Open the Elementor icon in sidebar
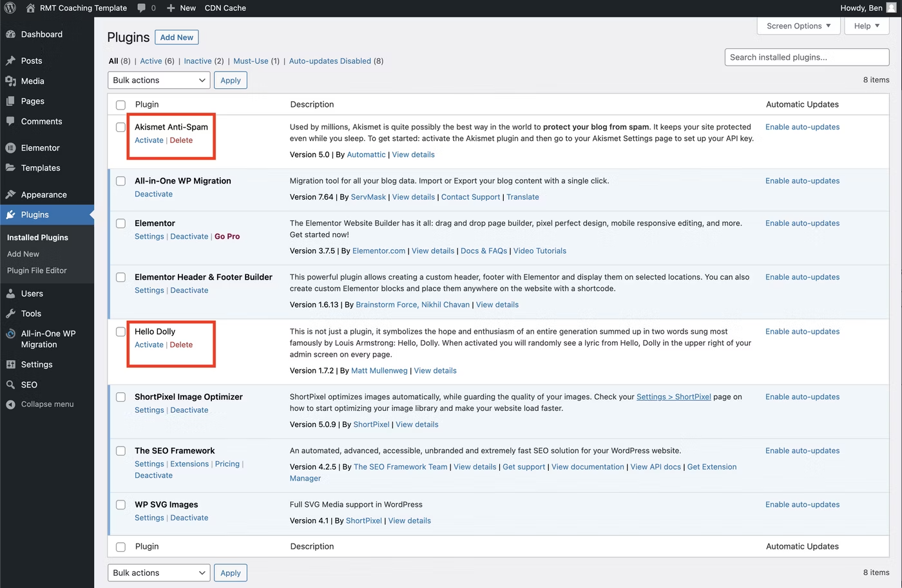 click(x=10, y=148)
